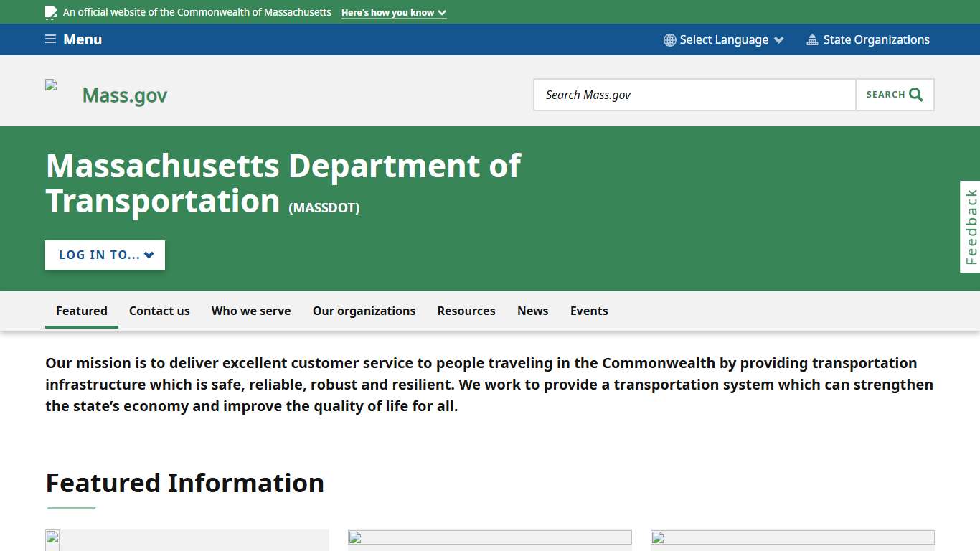Expand the "LOG IN TO..." dropdown
Screen dimensions: 980x551
104,255
